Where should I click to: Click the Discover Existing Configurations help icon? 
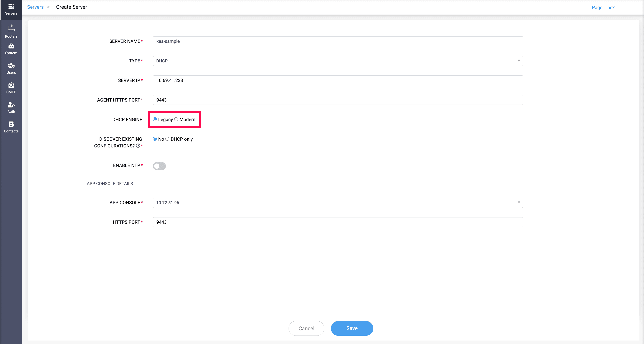coord(138,146)
